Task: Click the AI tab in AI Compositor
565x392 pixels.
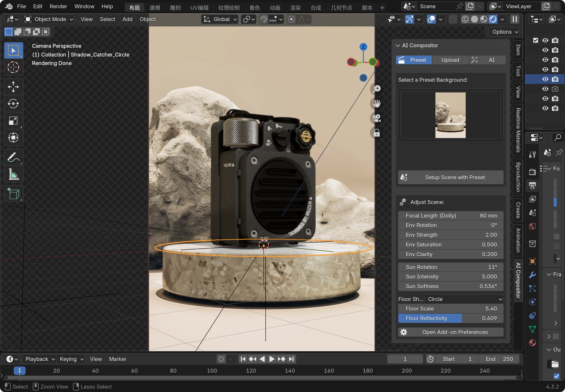Action: [487, 60]
